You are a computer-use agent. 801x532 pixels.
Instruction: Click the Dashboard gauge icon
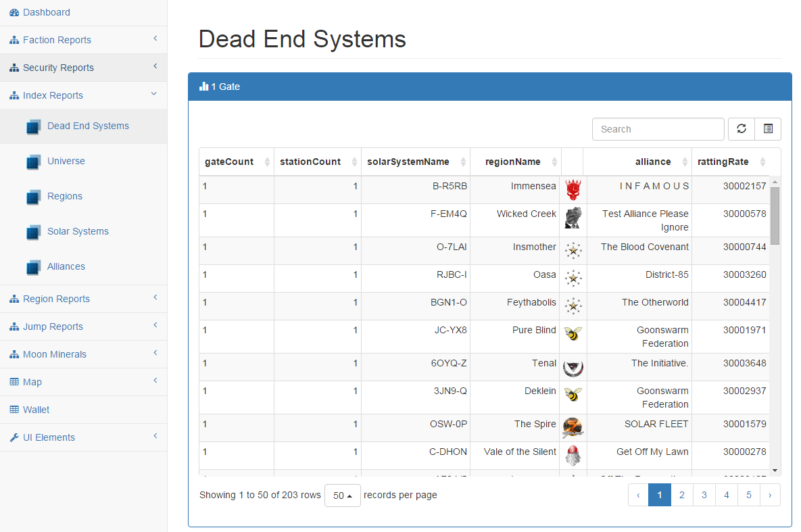click(x=14, y=13)
